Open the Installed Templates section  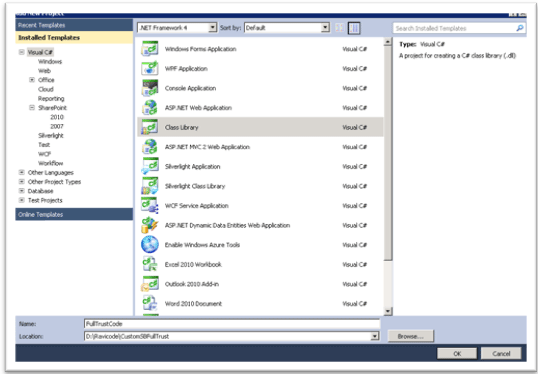pyautogui.click(x=74, y=37)
